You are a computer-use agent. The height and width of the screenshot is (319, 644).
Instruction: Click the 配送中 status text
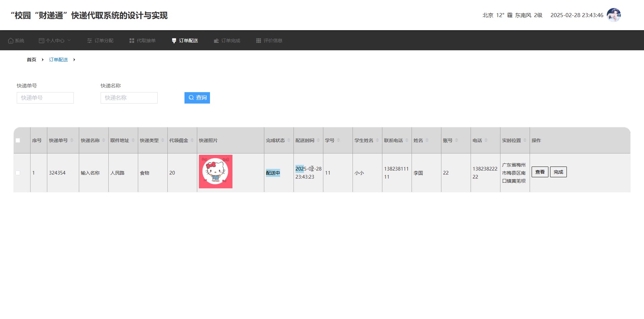[273, 173]
